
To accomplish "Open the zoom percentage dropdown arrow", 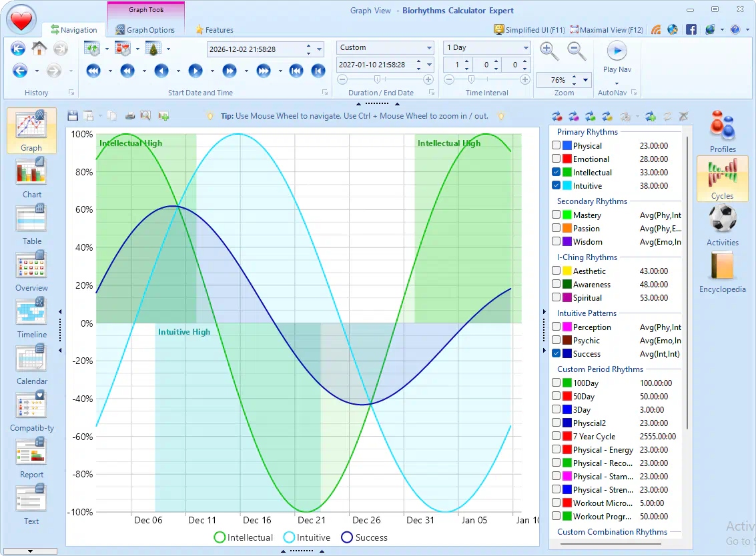I will point(585,80).
